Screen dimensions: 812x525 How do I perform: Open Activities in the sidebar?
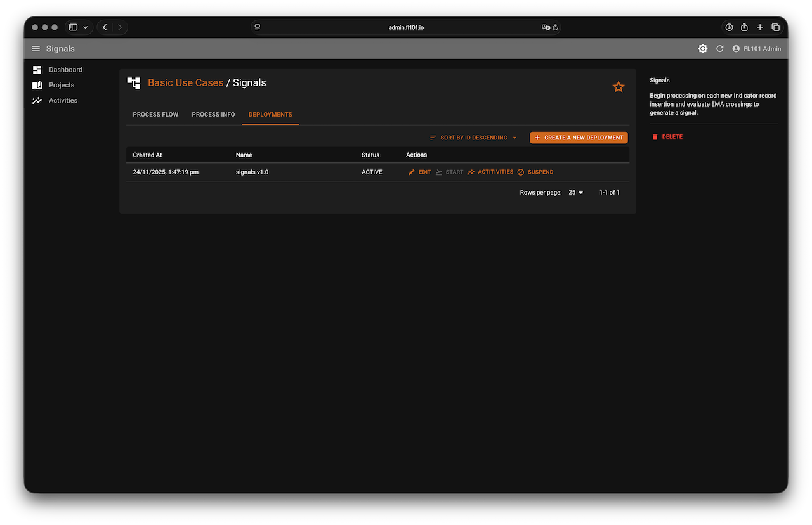[x=63, y=100]
